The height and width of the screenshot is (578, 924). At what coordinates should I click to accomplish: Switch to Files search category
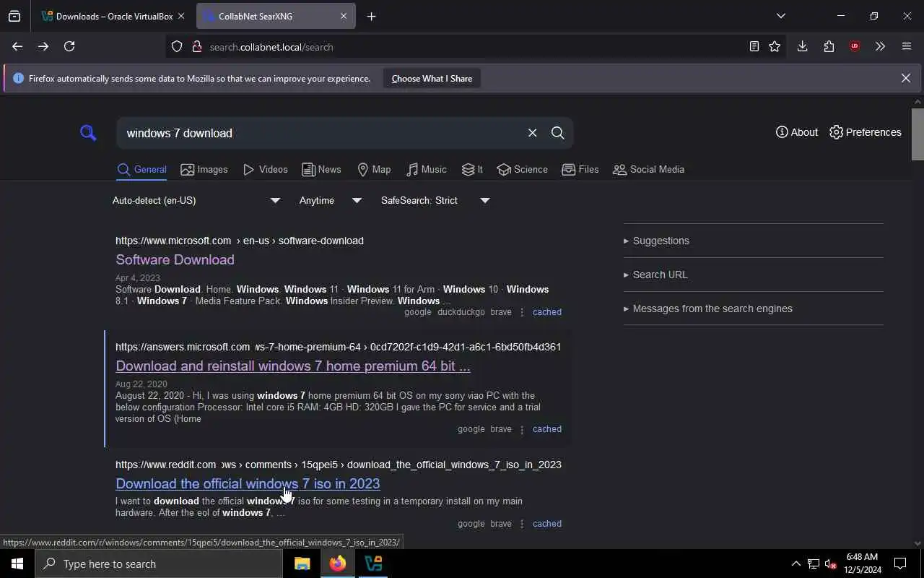coord(580,170)
